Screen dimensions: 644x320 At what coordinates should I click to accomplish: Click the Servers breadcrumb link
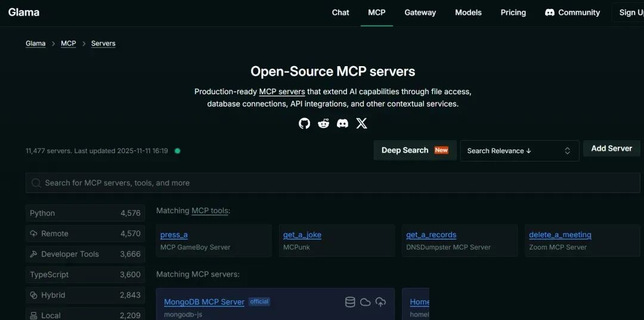click(x=103, y=44)
